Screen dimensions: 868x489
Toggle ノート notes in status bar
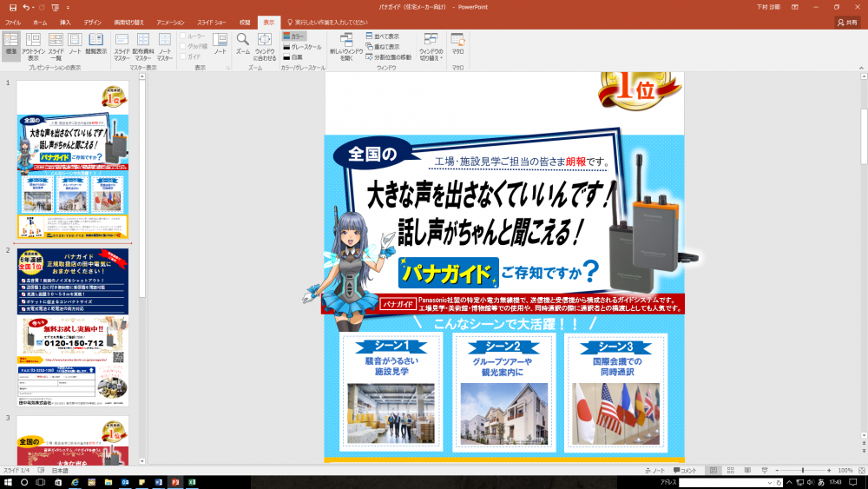pos(654,470)
